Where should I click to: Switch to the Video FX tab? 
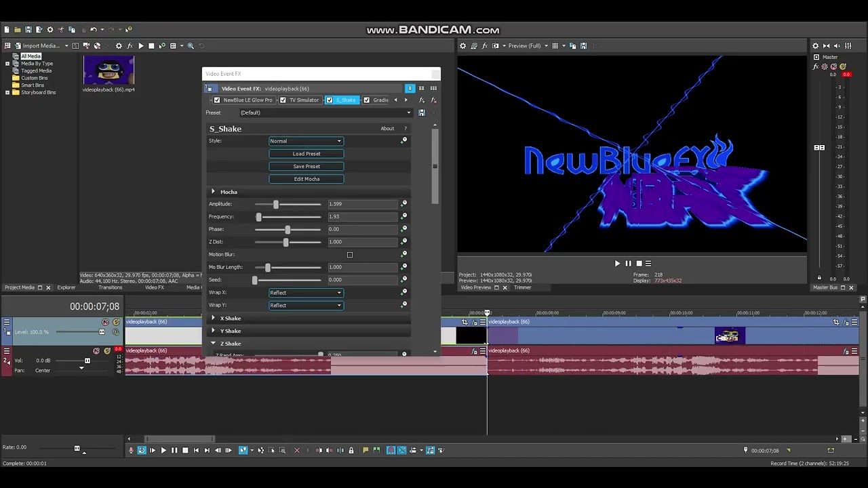pyautogui.click(x=155, y=287)
